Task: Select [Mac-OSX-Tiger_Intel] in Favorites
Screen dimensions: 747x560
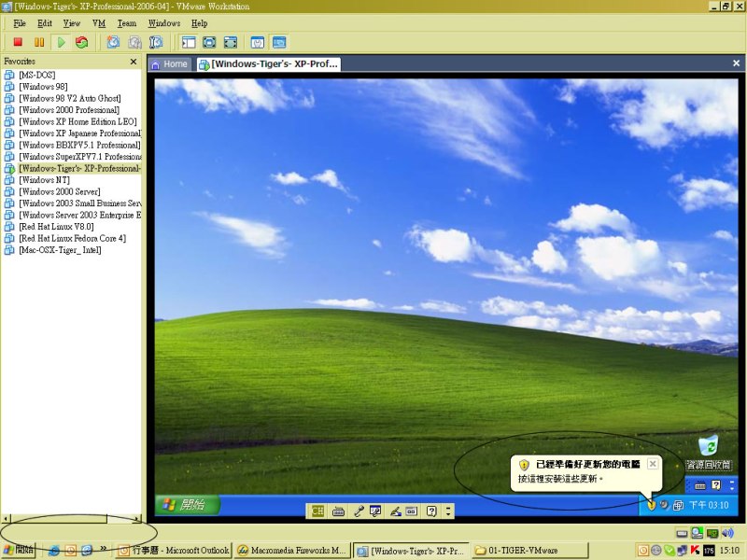Action: [60, 250]
